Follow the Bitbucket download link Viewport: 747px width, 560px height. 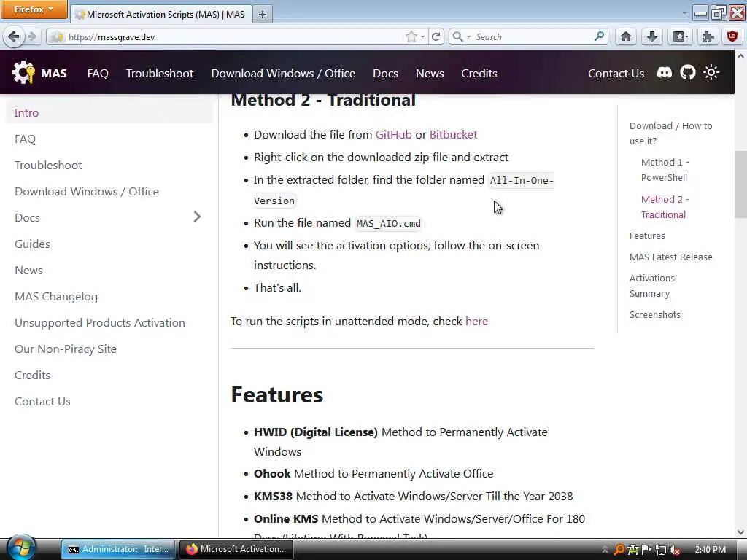coord(453,135)
